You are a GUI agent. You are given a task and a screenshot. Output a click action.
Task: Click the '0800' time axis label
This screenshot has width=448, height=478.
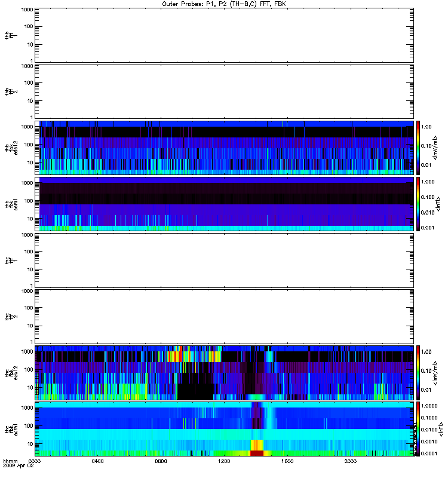(161, 461)
